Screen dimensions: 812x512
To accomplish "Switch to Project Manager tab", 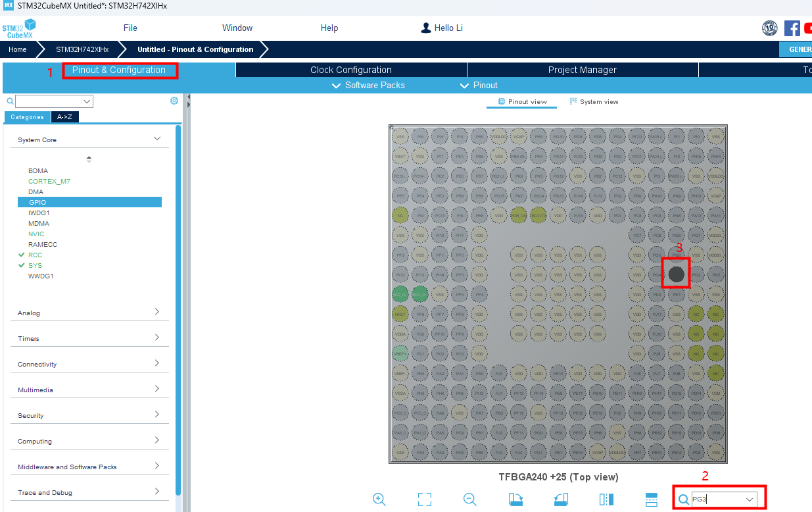I will (x=583, y=70).
